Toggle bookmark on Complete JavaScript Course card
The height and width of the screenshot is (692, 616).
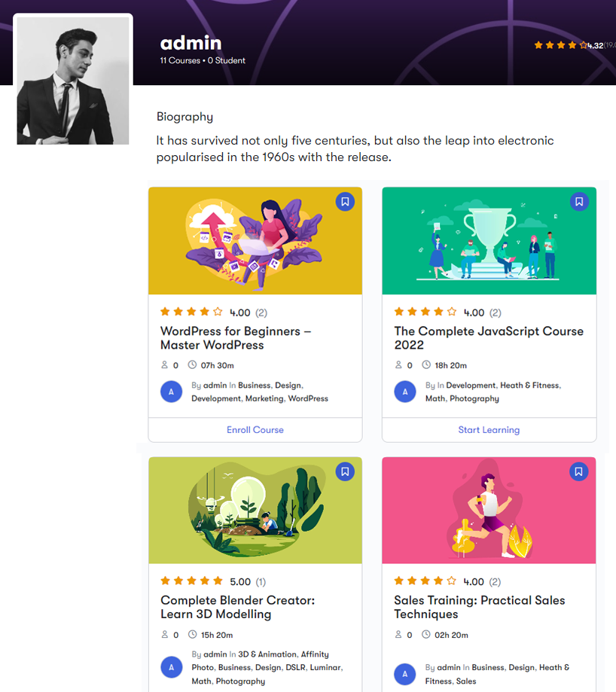pos(578,202)
